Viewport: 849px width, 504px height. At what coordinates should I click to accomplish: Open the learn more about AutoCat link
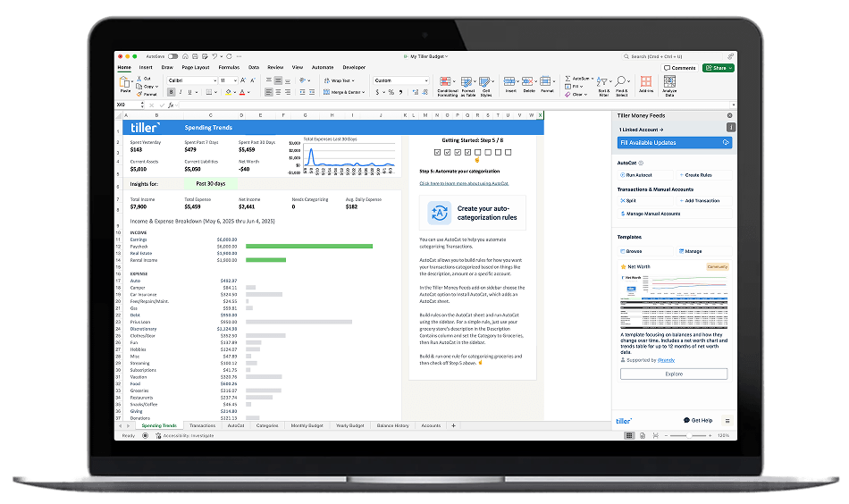pyautogui.click(x=464, y=183)
